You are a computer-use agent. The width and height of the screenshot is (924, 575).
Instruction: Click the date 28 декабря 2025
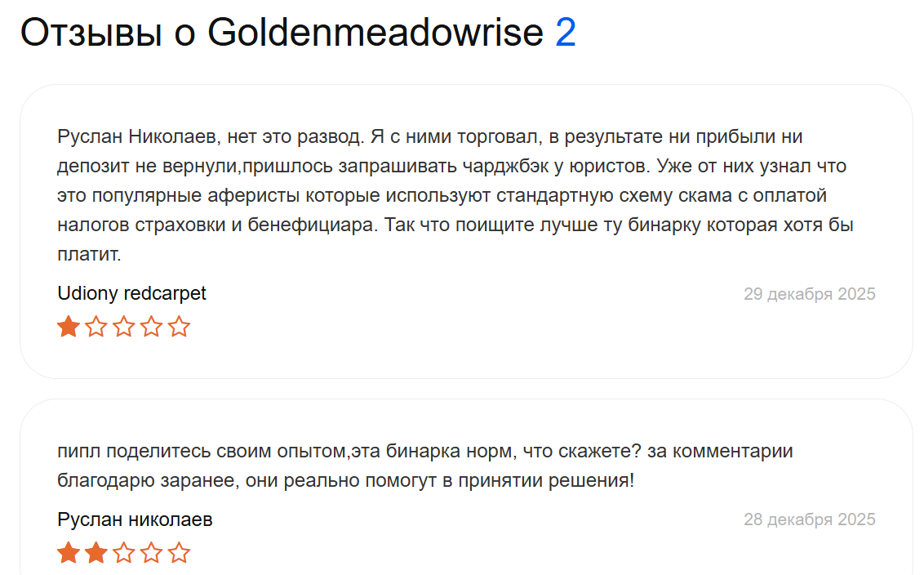[x=809, y=519]
